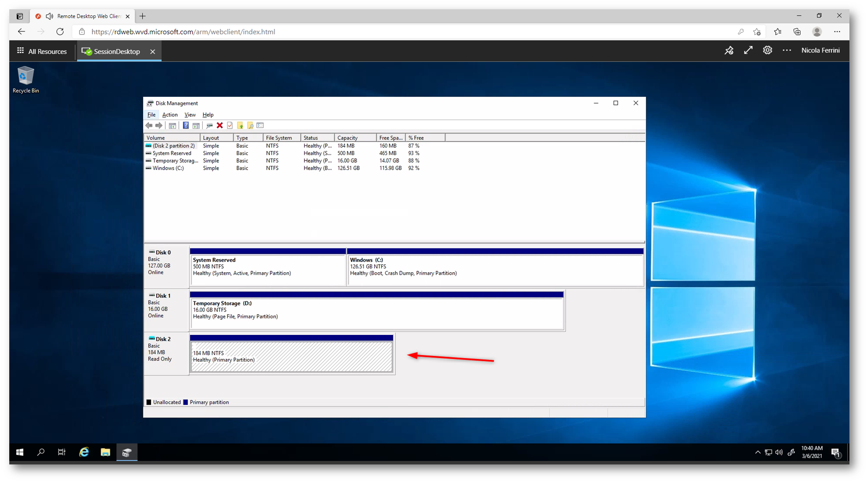
Task: Open the All Resources tab
Action: tap(42, 51)
